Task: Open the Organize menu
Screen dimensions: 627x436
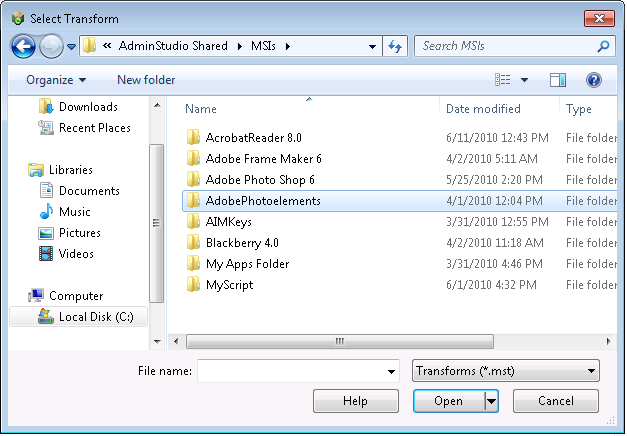Action: 56,80
